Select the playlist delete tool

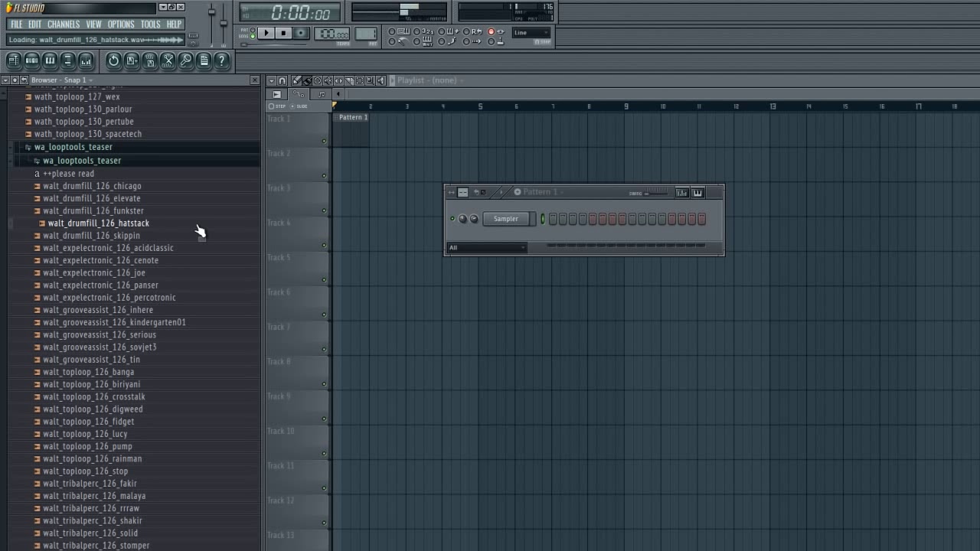coord(318,80)
